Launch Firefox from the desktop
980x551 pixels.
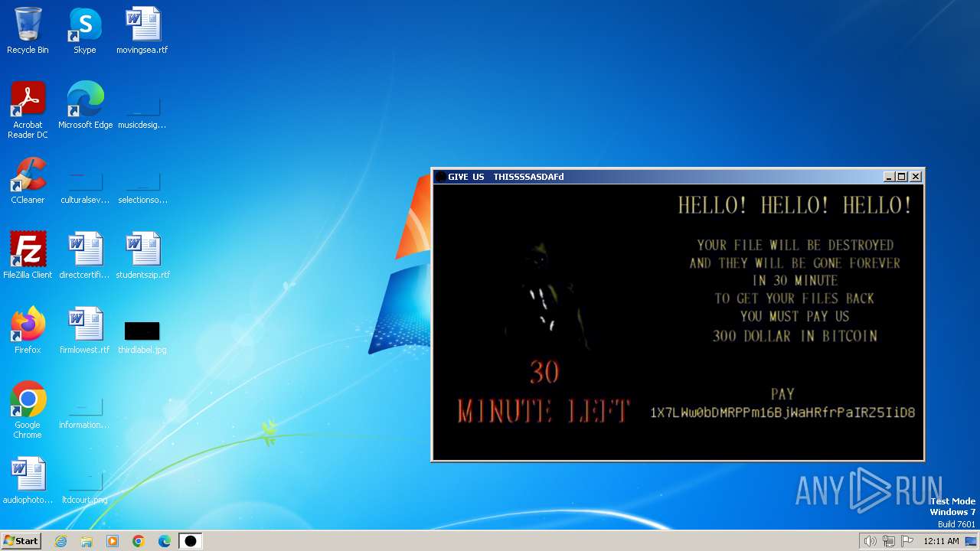click(x=28, y=331)
